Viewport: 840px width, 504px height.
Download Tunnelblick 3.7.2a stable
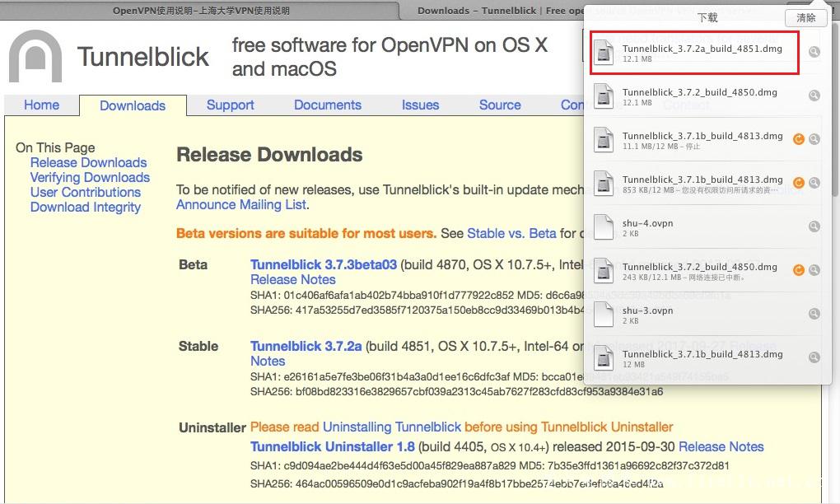click(306, 347)
